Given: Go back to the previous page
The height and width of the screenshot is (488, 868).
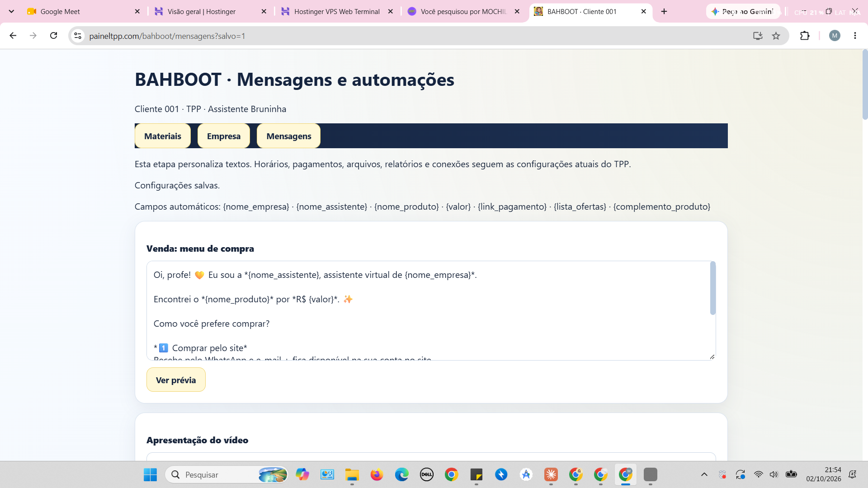Looking at the screenshot, I should pyautogui.click(x=13, y=36).
